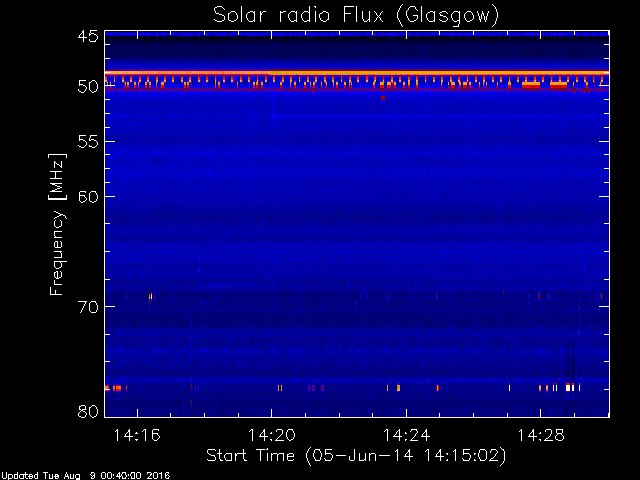Viewport: 640px width, 480px height.
Task: Click the 'Start Time (05-Jun-14 14:15:02)' axis label
Action: (356, 456)
